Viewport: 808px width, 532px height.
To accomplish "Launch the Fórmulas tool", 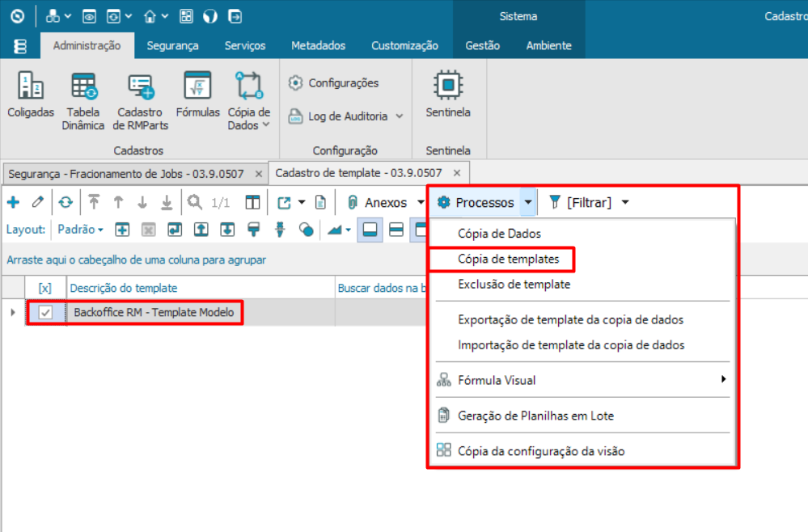I will click(197, 86).
